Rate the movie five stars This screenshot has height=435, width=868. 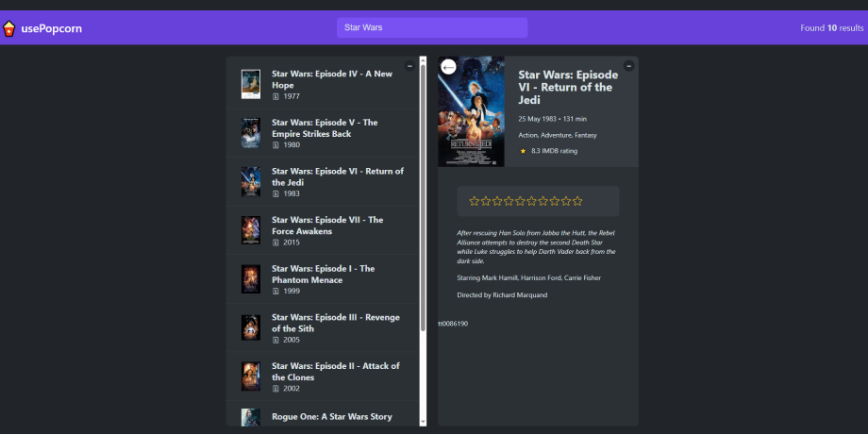[521, 201]
